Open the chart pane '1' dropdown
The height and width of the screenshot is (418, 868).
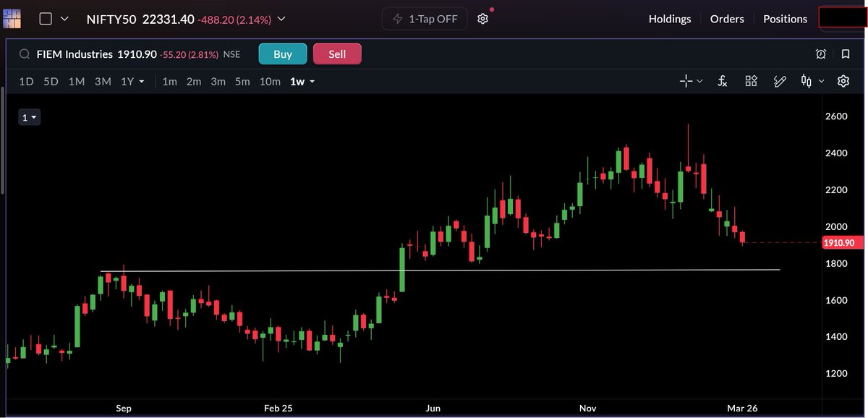coord(29,117)
